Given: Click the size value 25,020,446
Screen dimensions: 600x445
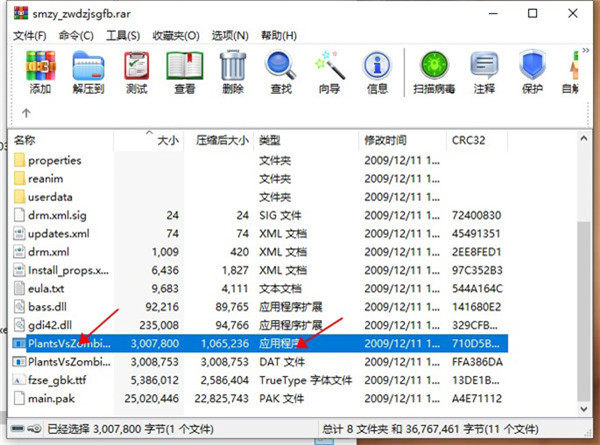Looking at the screenshot, I should [x=151, y=398].
